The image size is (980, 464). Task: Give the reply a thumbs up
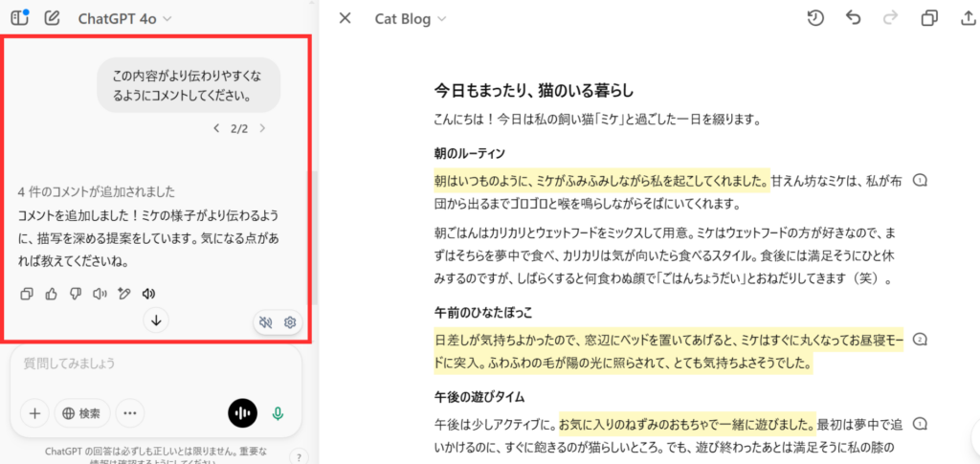(x=51, y=294)
